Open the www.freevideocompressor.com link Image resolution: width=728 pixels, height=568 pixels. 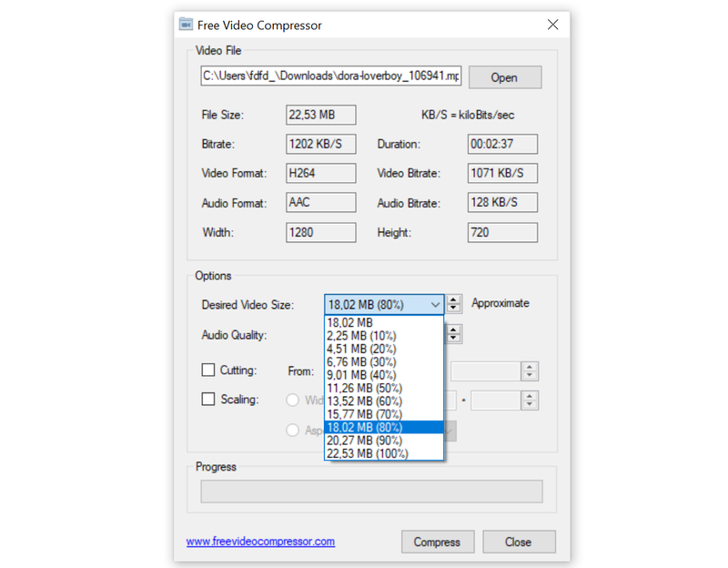(x=260, y=542)
